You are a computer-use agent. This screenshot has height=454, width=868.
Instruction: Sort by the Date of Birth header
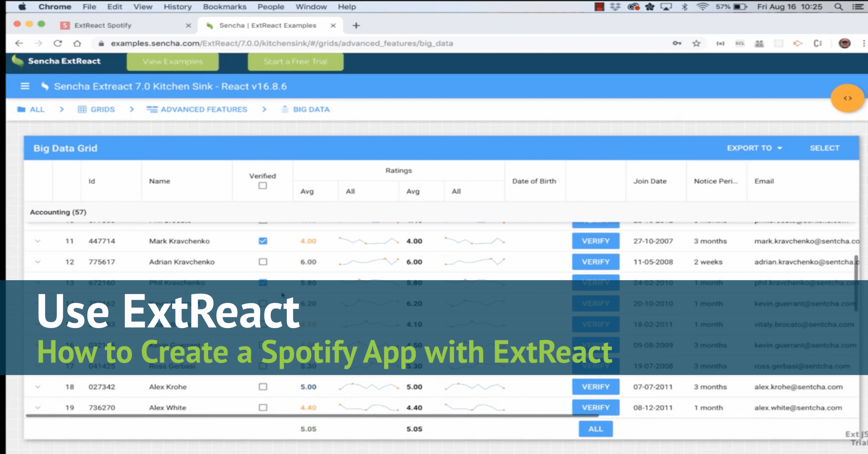(x=534, y=181)
